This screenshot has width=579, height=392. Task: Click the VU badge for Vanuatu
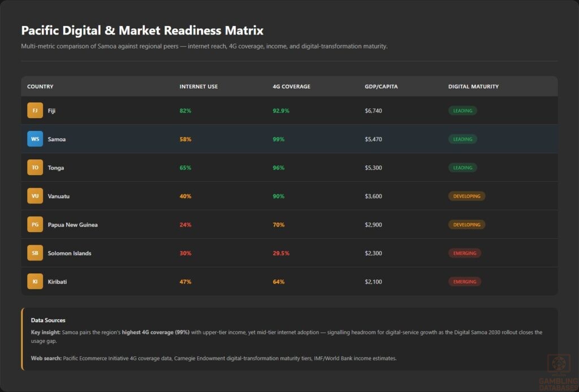click(x=35, y=196)
